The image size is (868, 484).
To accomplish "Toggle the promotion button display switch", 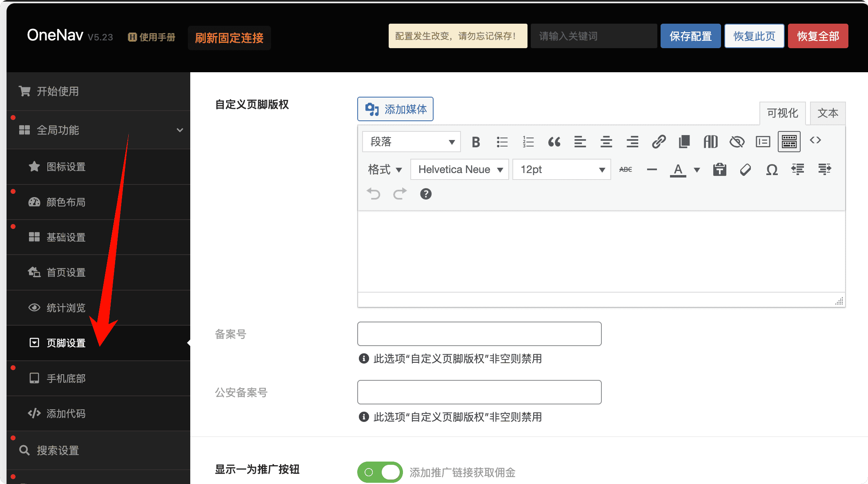I will pos(380,472).
